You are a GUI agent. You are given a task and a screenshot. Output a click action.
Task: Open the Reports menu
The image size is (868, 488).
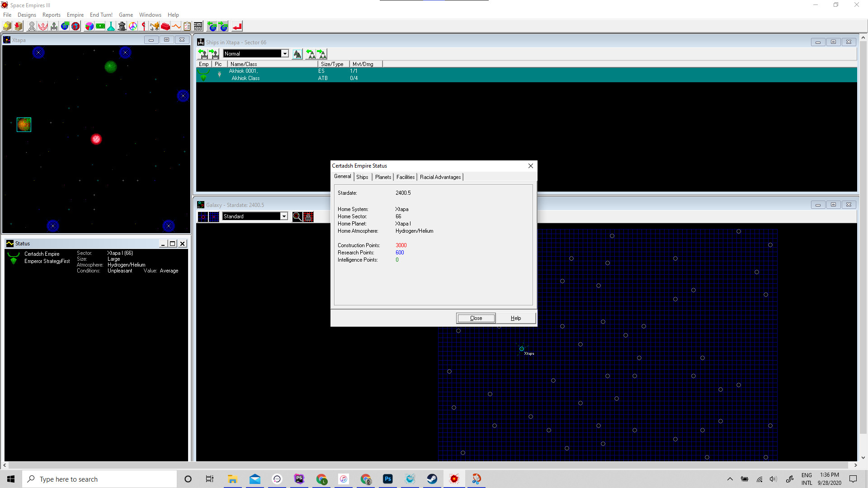coord(51,14)
